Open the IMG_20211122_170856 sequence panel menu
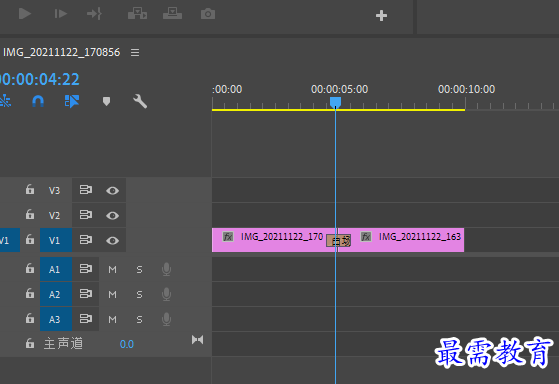Screen dimensions: 559x384 point(135,53)
